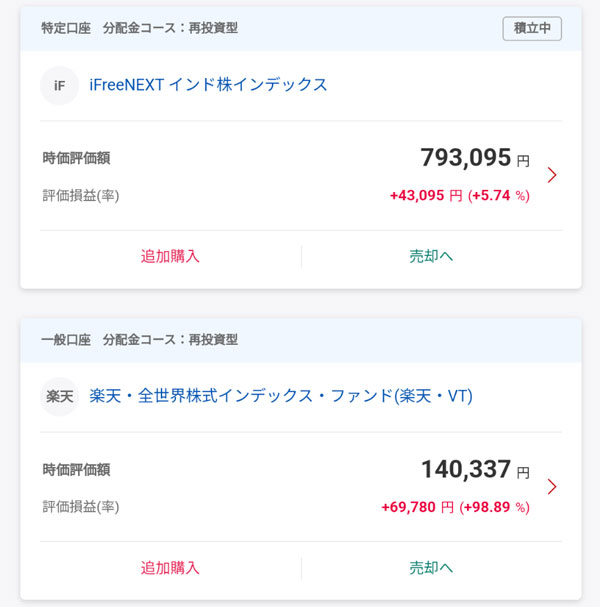
Task: Click the 時価評価額 label in the iFreeNEXT card
Action: tap(76, 158)
